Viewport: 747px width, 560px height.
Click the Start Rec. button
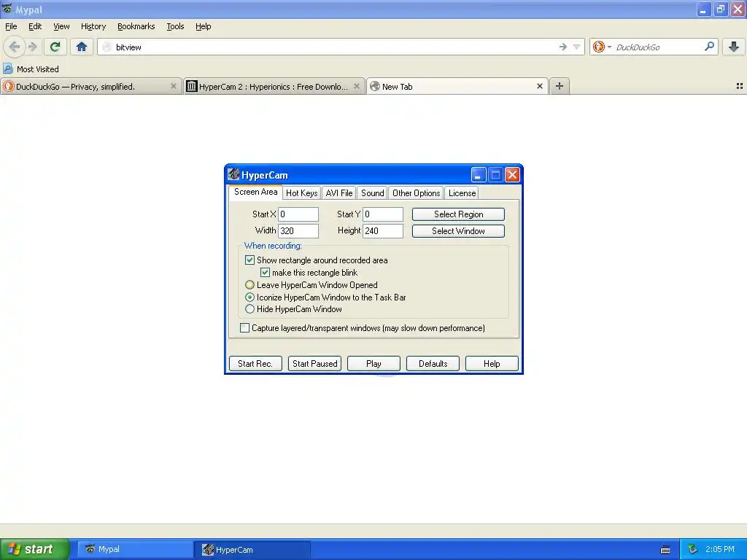tap(255, 363)
